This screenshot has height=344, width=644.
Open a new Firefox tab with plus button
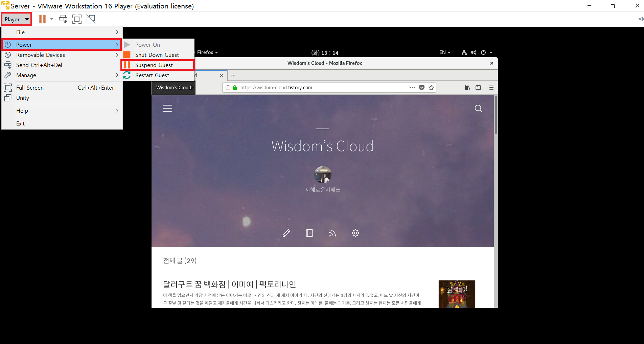233,75
